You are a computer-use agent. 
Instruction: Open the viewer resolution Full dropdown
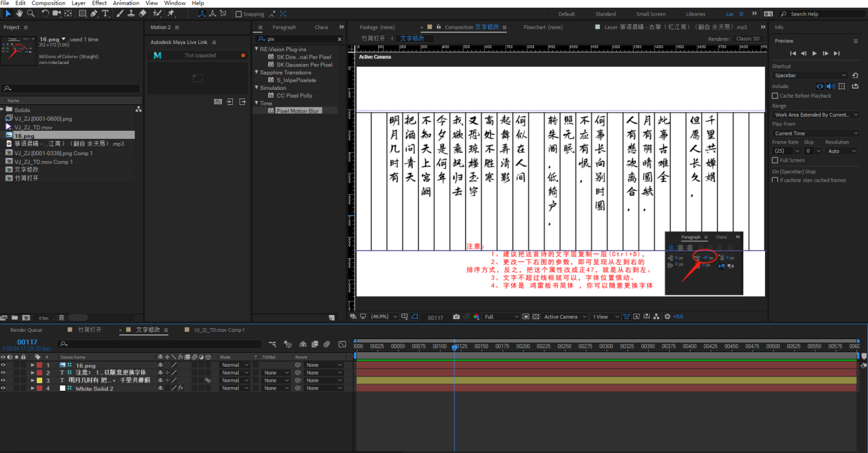(x=500, y=317)
